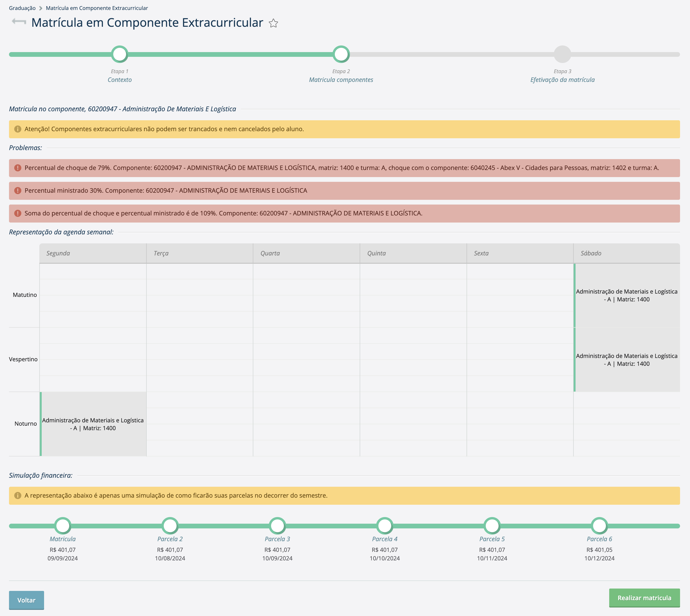
Task: Open the Graduação breadcrumb link
Action: (22, 8)
